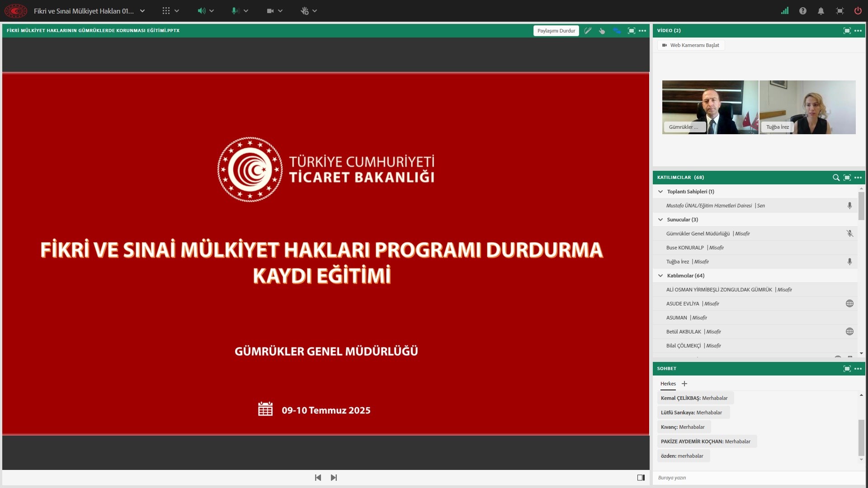Maximize the share pod

pos(632,31)
